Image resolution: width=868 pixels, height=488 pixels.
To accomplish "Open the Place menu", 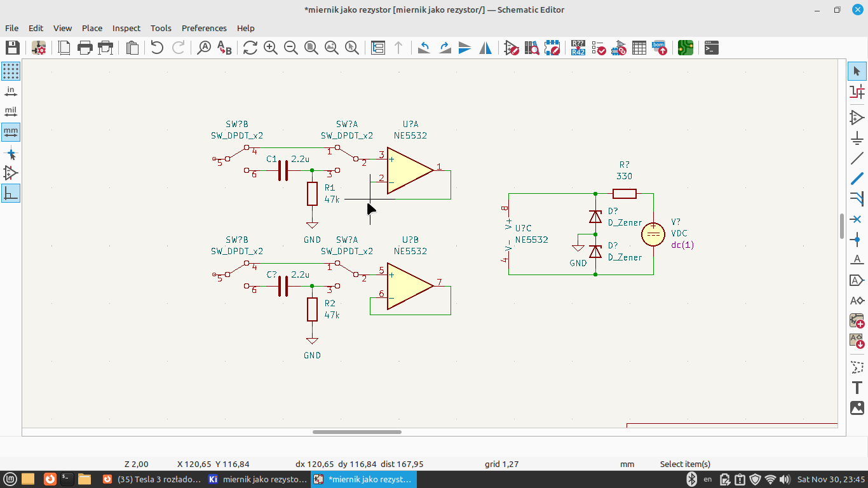I will pyautogui.click(x=92, y=28).
